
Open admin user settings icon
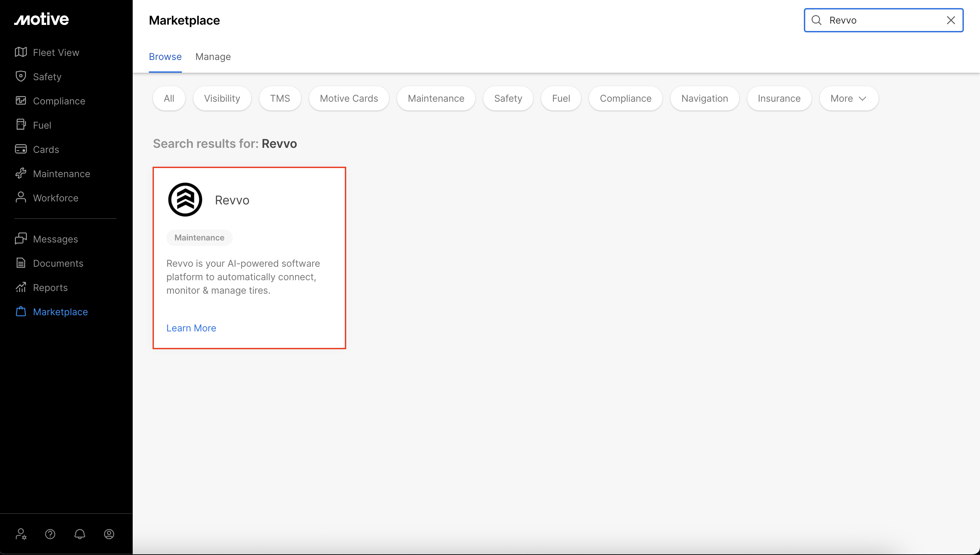point(21,534)
